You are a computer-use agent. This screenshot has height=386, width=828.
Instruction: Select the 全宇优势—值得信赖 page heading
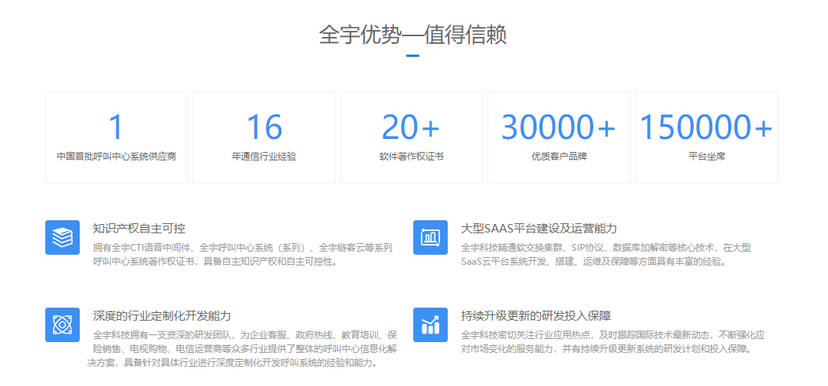(413, 35)
